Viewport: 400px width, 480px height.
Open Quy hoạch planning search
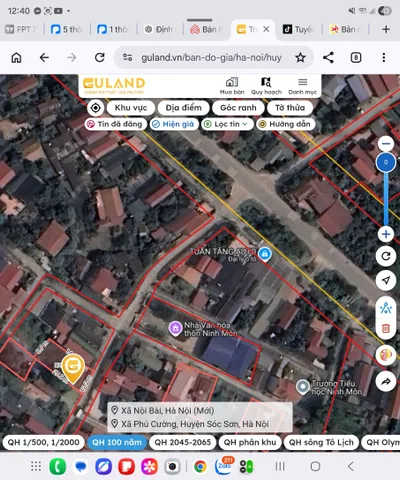point(266,86)
